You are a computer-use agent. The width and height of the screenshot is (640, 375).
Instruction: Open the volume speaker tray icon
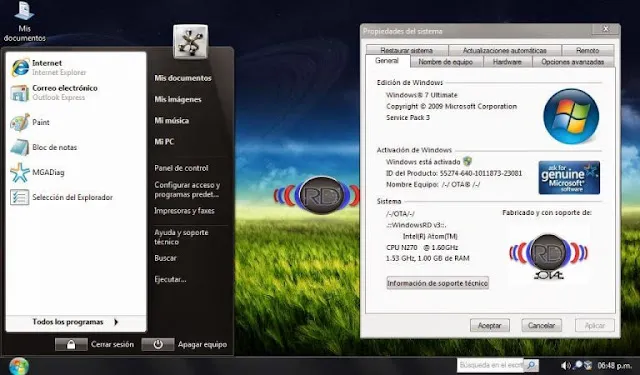pos(565,365)
